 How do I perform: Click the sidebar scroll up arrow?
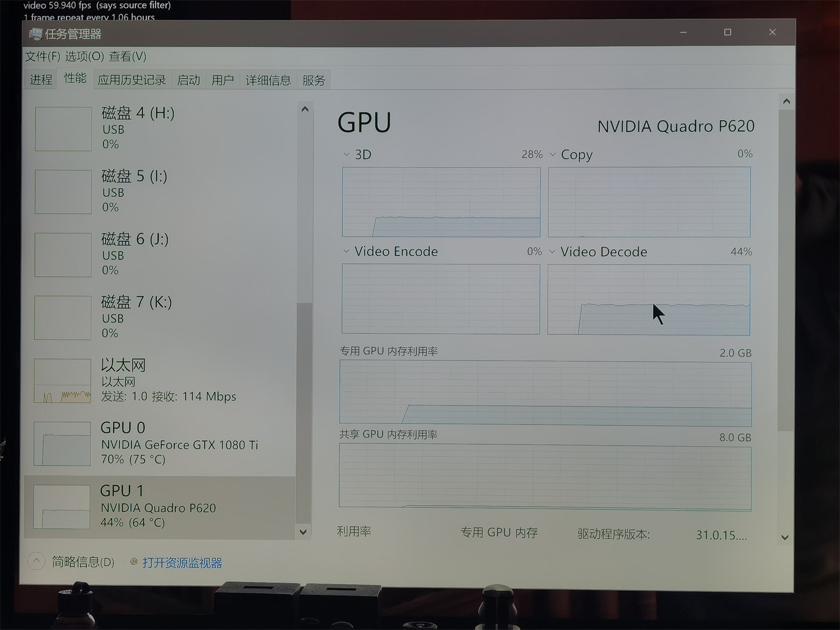pos(305,109)
